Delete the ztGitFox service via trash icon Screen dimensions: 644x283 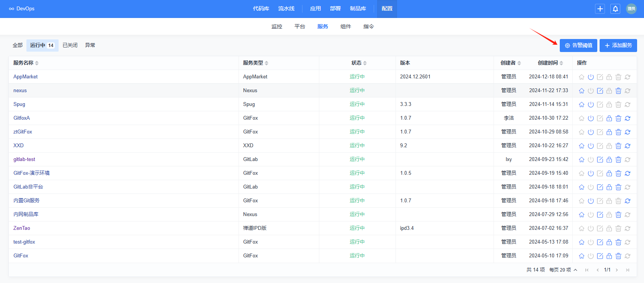(x=618, y=132)
